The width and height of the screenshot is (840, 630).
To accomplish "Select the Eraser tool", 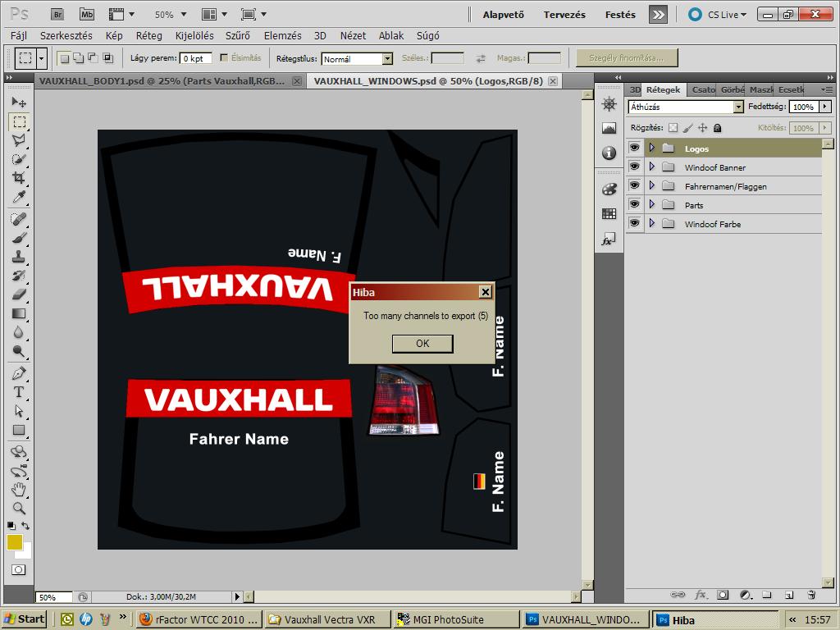I will point(19,294).
